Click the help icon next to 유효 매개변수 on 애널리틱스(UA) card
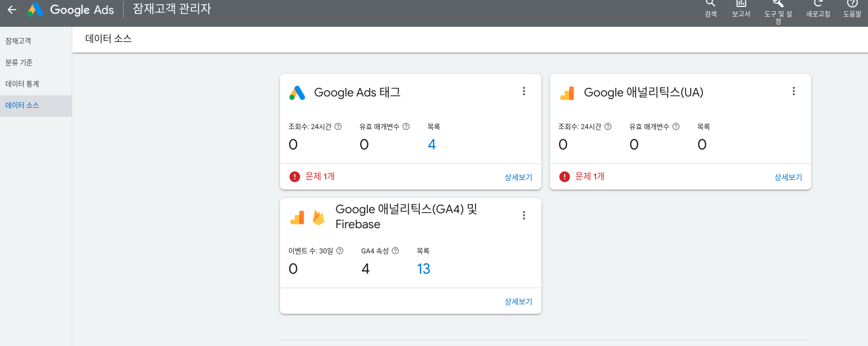This screenshot has width=868, height=346. 676,127
